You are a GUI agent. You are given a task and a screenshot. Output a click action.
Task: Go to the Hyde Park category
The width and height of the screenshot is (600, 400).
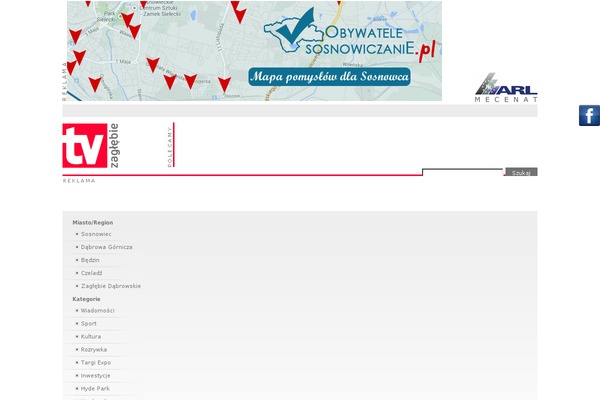click(95, 389)
